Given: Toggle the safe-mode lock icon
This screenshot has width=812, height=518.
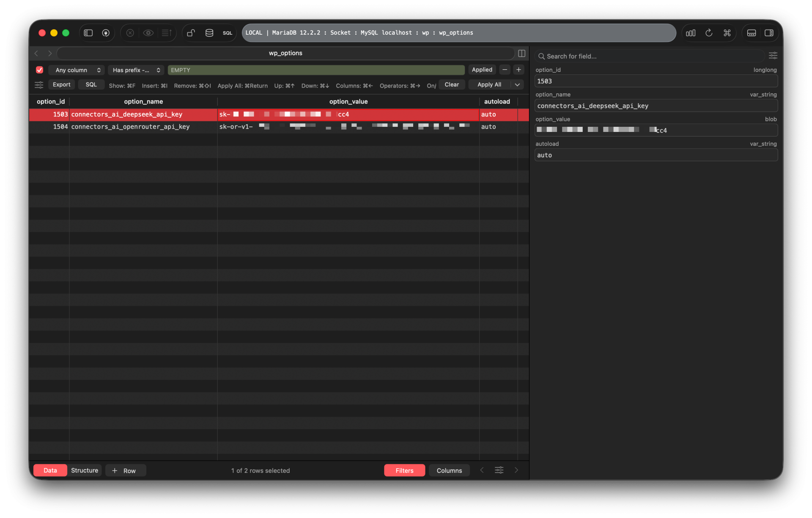Looking at the screenshot, I should (191, 33).
